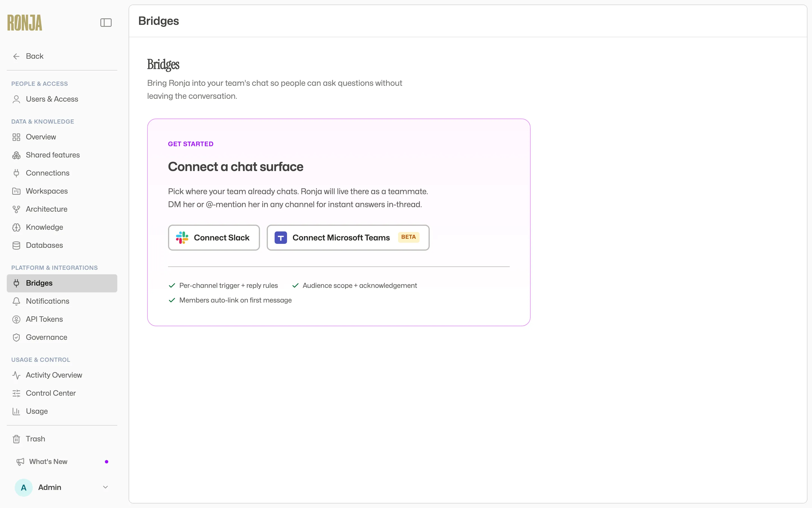Open Trash
The image size is (812, 508).
[62, 439]
